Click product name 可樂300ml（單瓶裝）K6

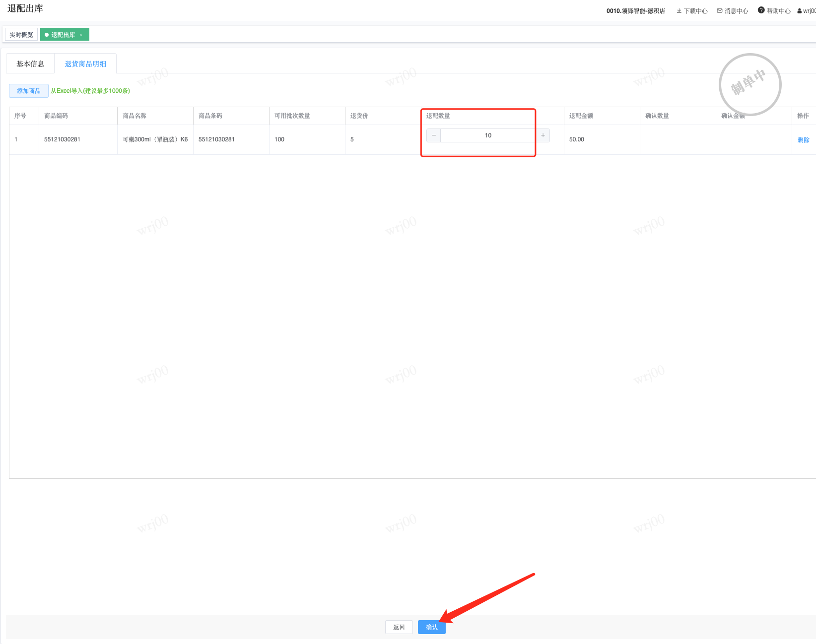[x=155, y=139]
